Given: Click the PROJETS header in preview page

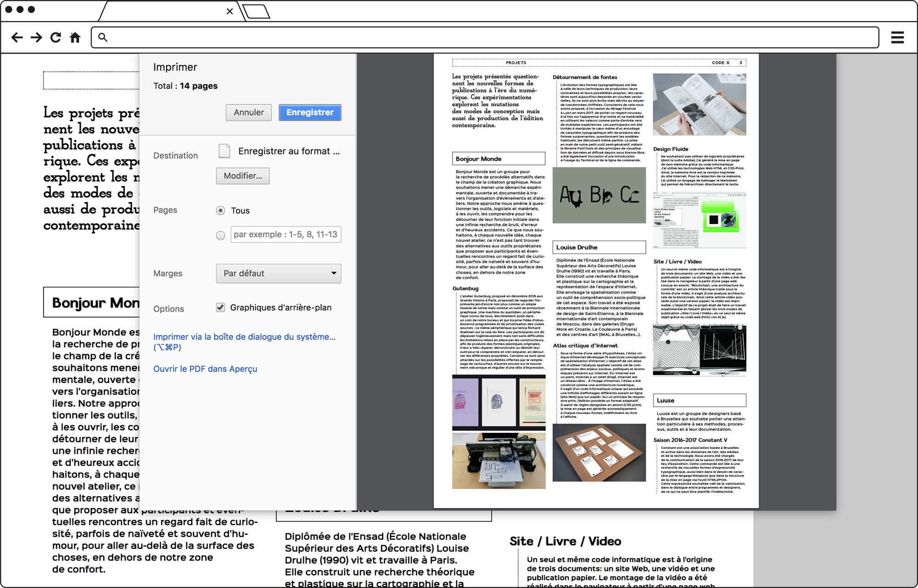Looking at the screenshot, I should (x=516, y=63).
